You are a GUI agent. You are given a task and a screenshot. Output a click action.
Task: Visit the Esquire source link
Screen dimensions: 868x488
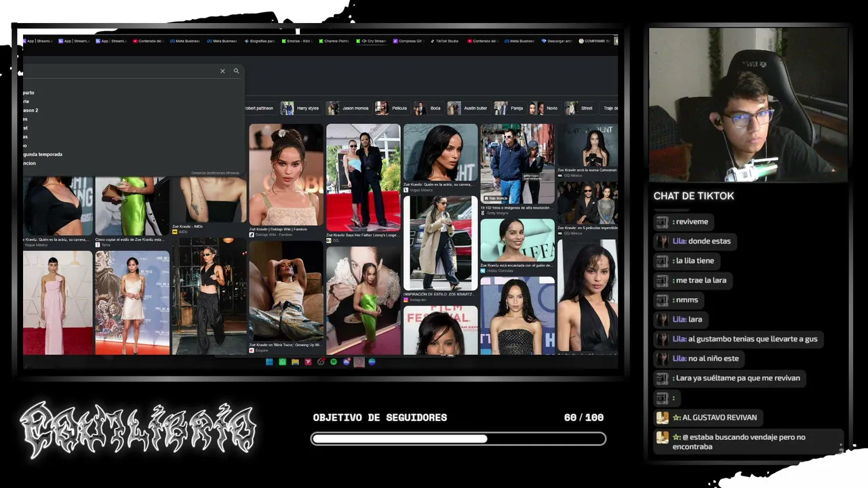259,350
